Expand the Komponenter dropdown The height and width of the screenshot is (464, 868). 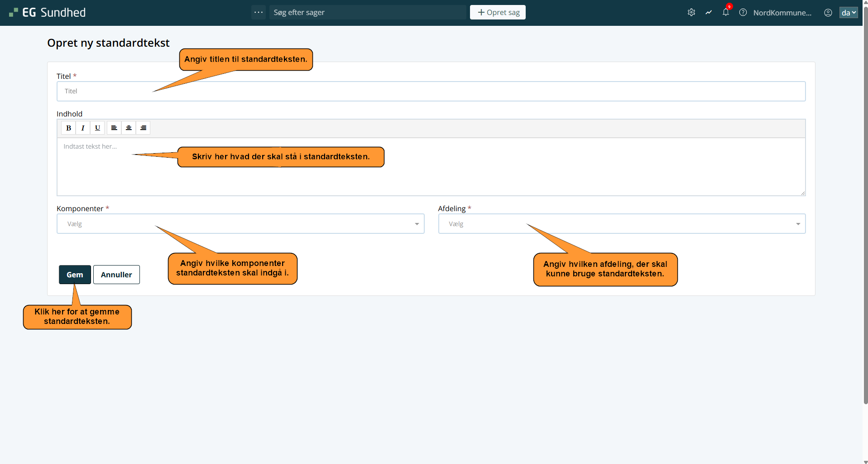point(240,224)
